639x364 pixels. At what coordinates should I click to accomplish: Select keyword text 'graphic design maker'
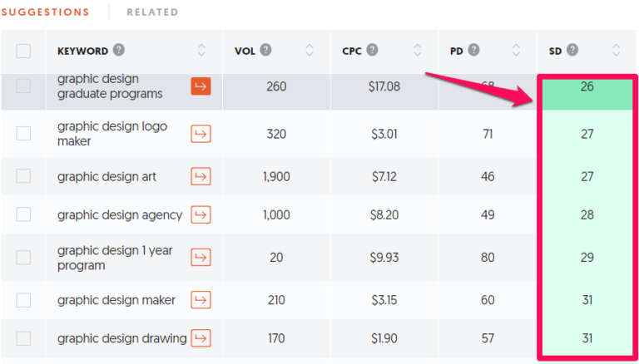tap(116, 301)
